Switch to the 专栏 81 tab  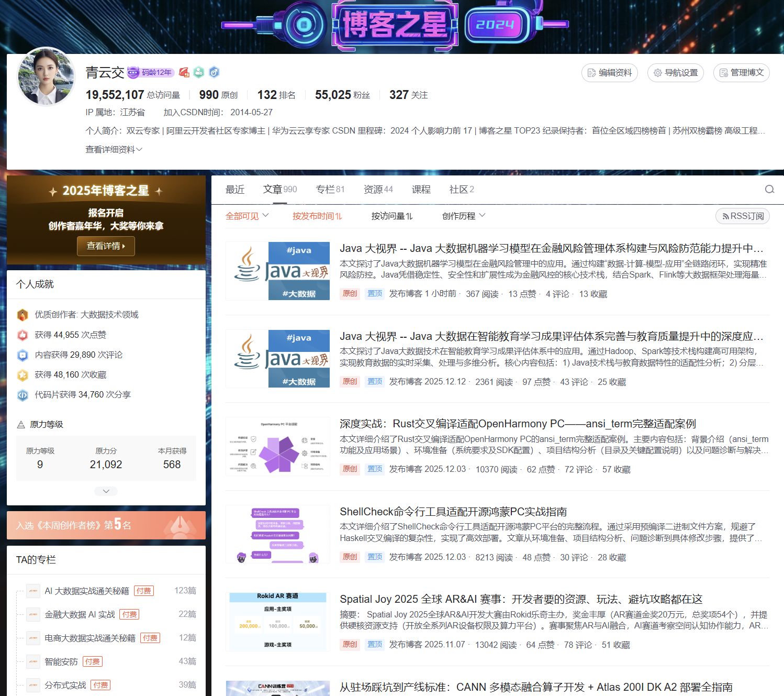coord(330,190)
